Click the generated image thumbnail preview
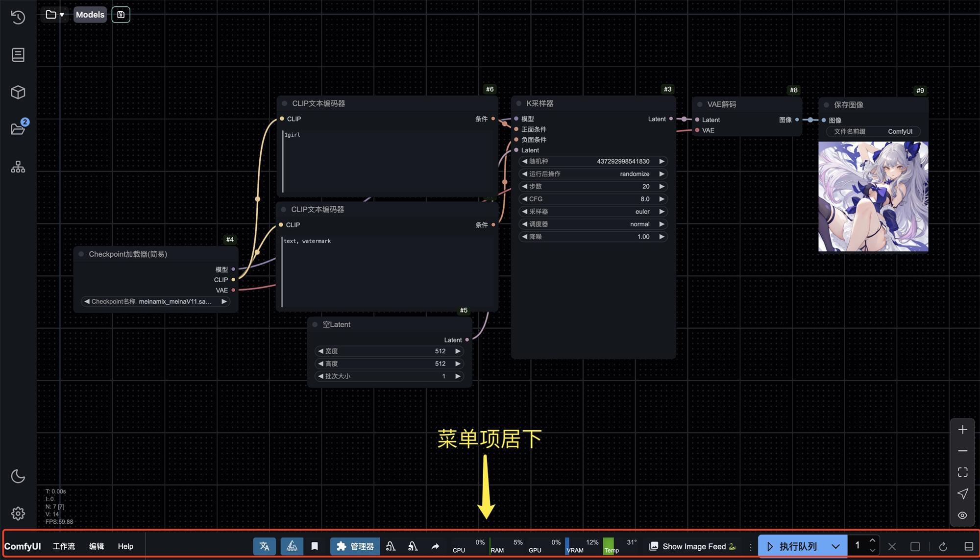 [x=873, y=196]
